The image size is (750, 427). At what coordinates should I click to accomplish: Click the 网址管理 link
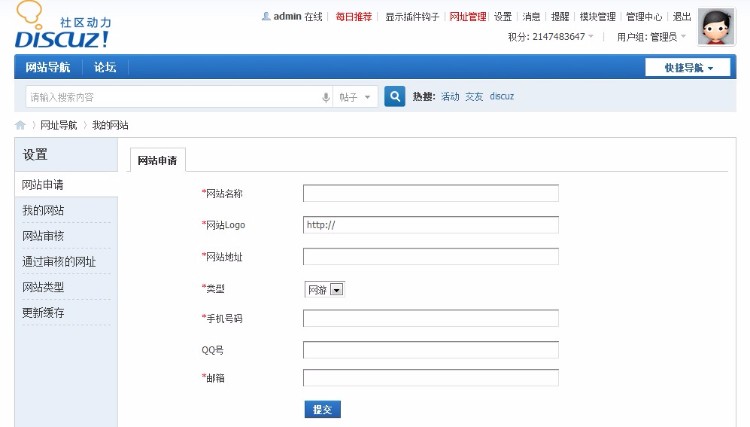468,17
